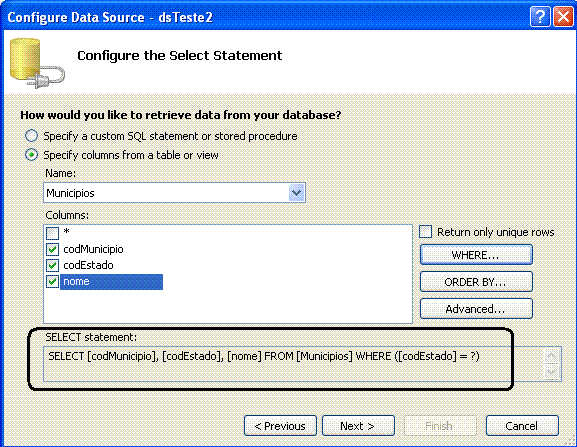Toggle the nome column checkbox
The image size is (577, 447).
click(53, 281)
